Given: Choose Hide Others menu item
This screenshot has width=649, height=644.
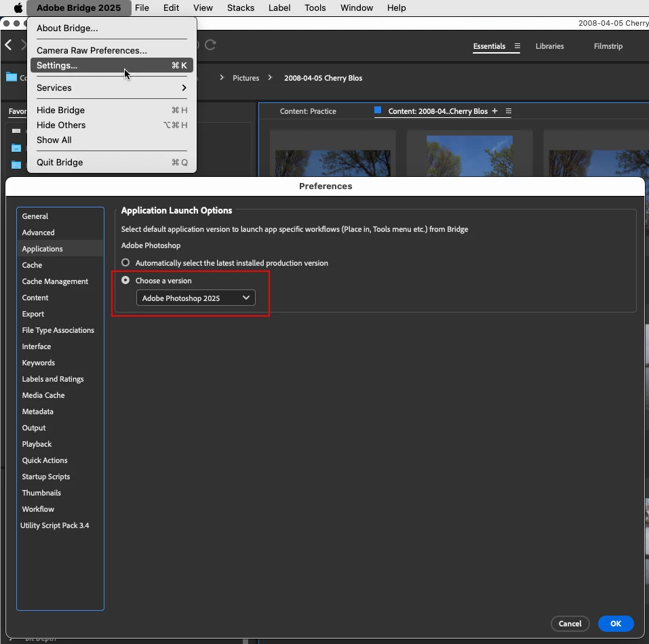Looking at the screenshot, I should (112, 125).
